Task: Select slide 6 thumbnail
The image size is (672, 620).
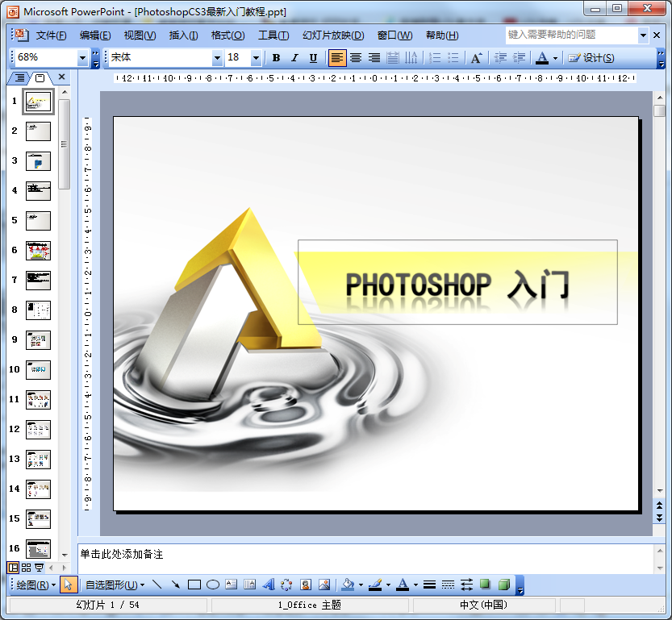Action: tap(38, 251)
